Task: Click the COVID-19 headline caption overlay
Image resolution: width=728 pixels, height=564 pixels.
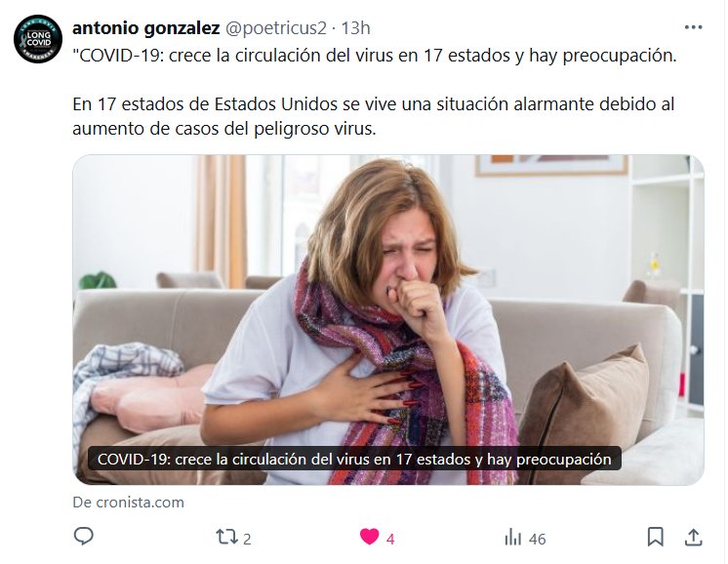Action: pos(354,459)
